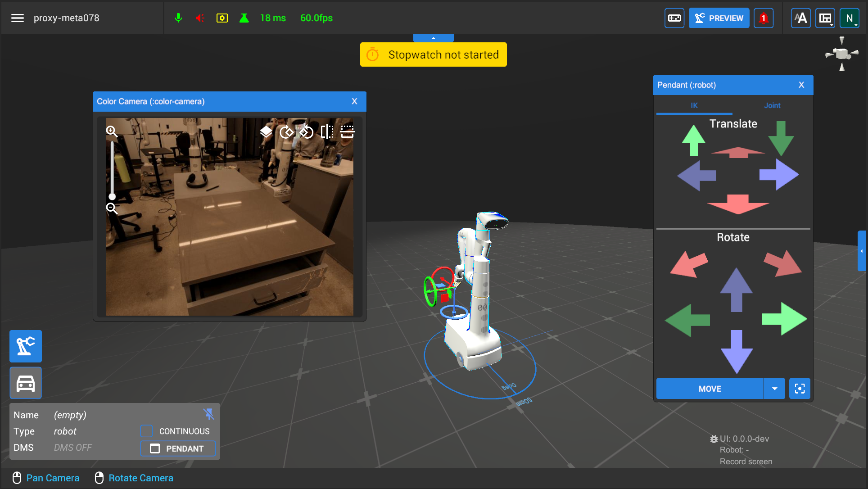Screen dimensions: 868x489
Task: Open the layout panels dropdown
Action: [825, 18]
